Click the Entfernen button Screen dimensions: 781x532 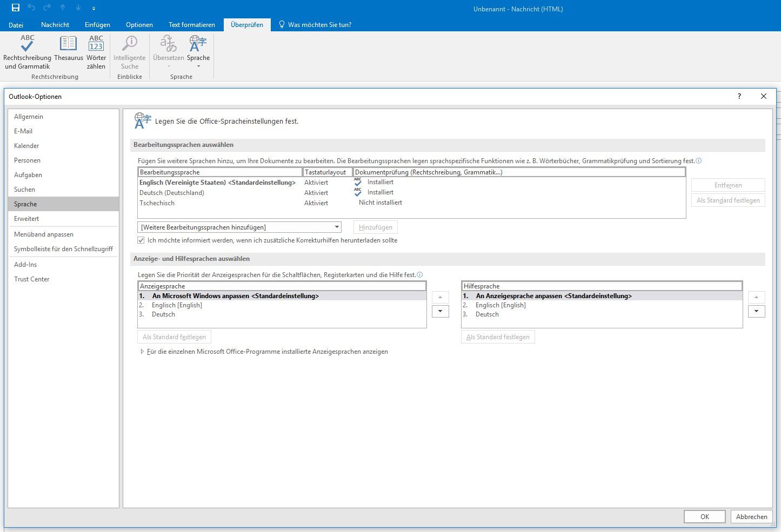tap(728, 185)
